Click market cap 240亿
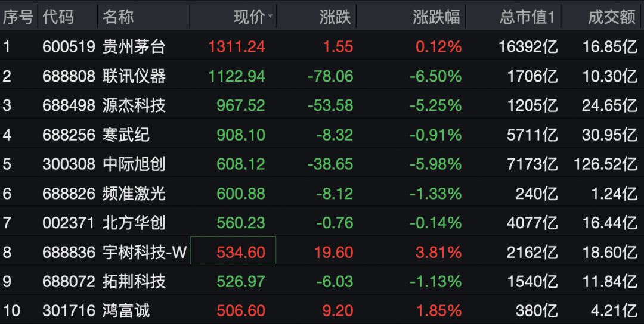The image size is (644, 324). [537, 194]
